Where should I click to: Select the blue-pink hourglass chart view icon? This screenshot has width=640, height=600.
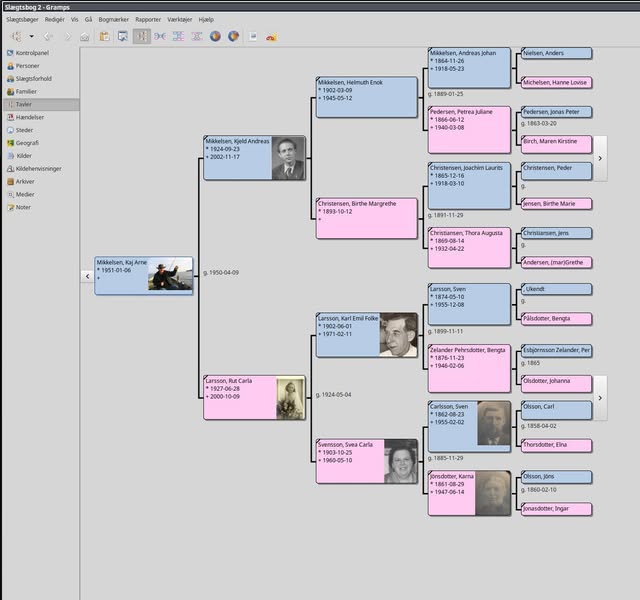pyautogui.click(x=178, y=37)
